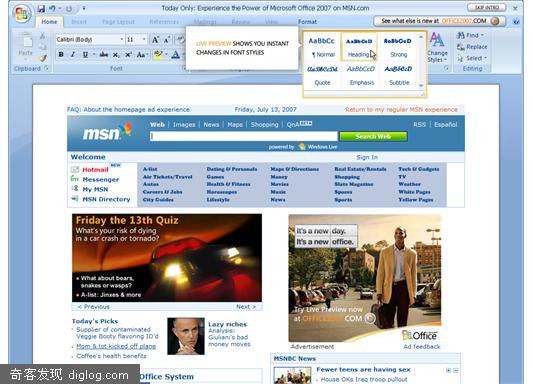Screen dimensions: 533x384
Task: Click Next in the quiz slideshow
Action: tap(246, 307)
